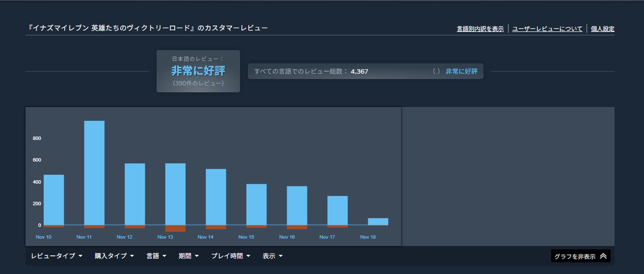Open the 言語 language filter dropdown

(156, 256)
